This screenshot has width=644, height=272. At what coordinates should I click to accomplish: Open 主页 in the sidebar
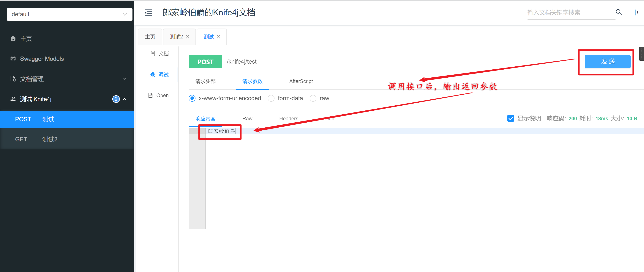pyautogui.click(x=67, y=39)
